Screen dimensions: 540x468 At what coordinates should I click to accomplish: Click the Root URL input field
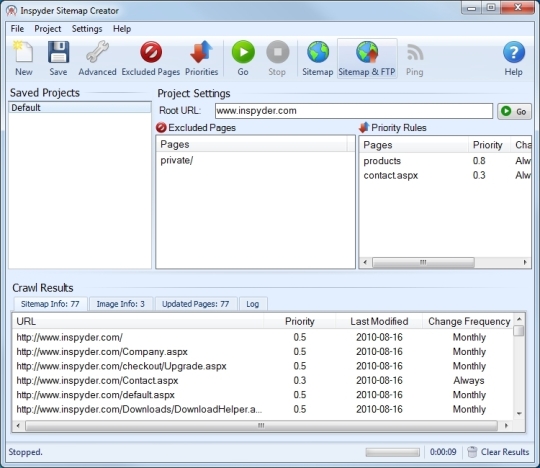click(354, 111)
